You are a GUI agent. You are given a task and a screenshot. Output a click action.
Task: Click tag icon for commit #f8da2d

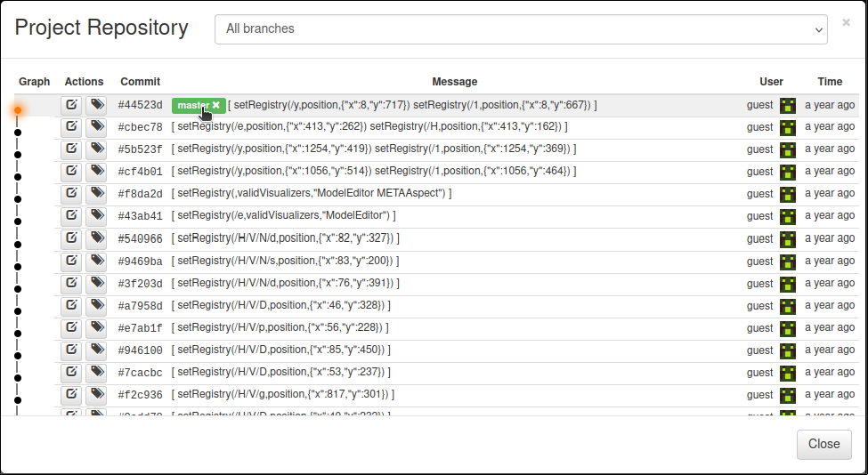[96, 194]
